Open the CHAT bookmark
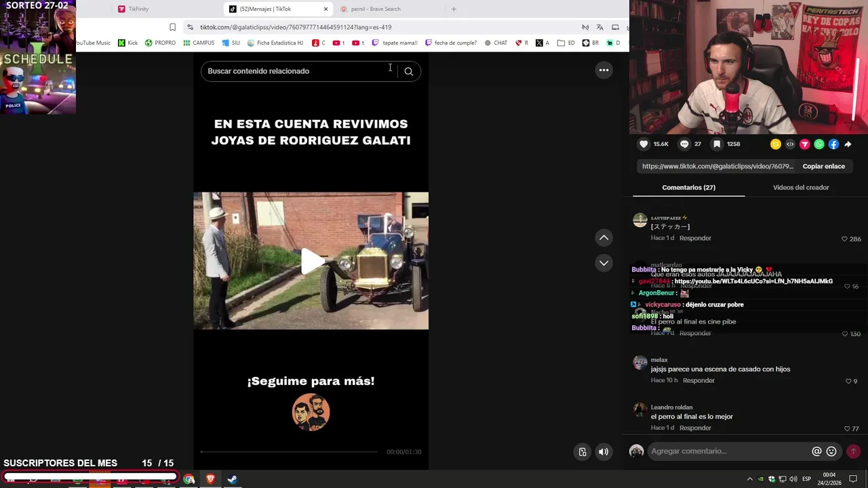The image size is (868, 488). pos(496,43)
